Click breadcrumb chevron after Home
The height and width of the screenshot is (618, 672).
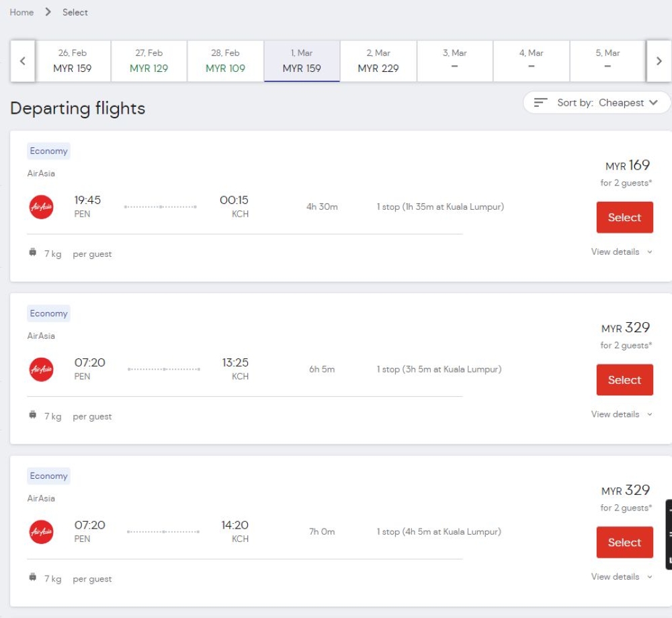pyautogui.click(x=48, y=12)
